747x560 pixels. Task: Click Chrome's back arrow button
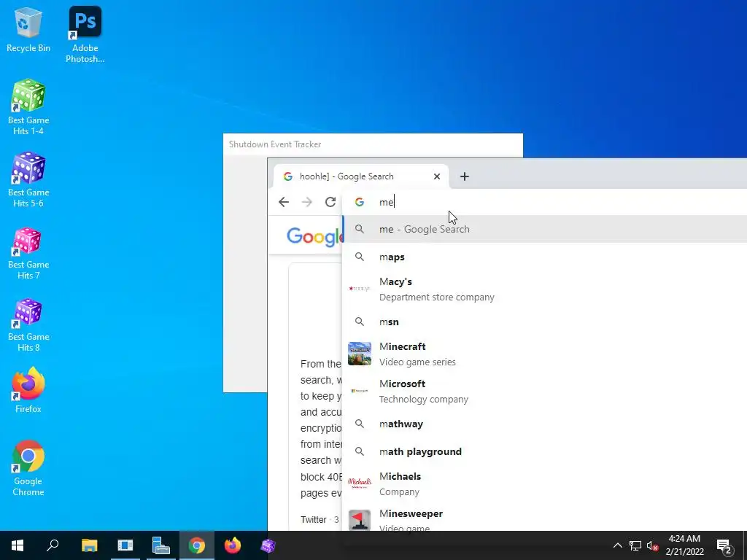pyautogui.click(x=284, y=202)
